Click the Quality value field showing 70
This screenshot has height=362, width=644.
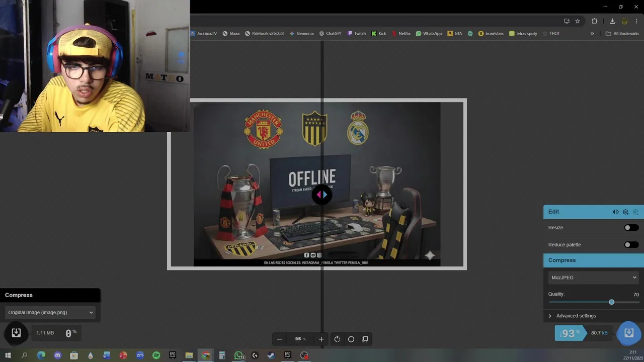[635, 295]
